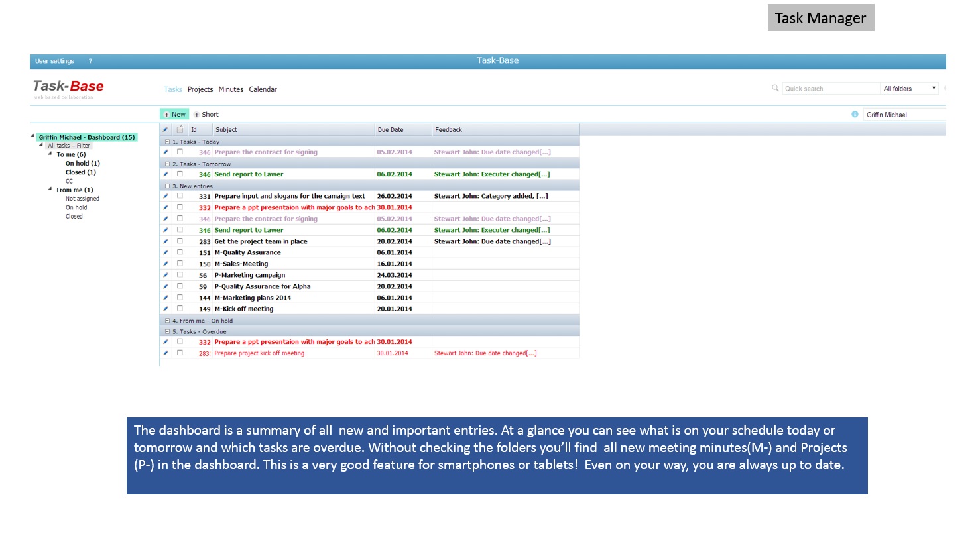This screenshot has height=550, width=980.
Task: Tick checkbox for M-Kick off meeting
Action: (180, 309)
